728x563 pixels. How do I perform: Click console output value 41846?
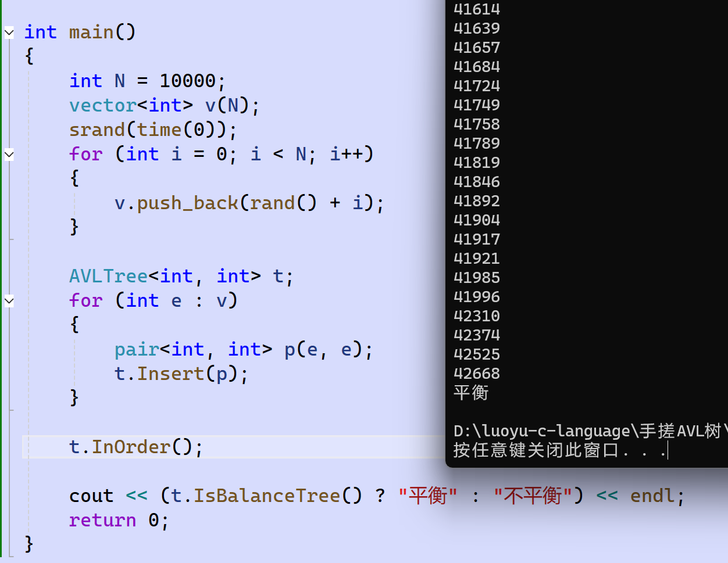coord(477,182)
